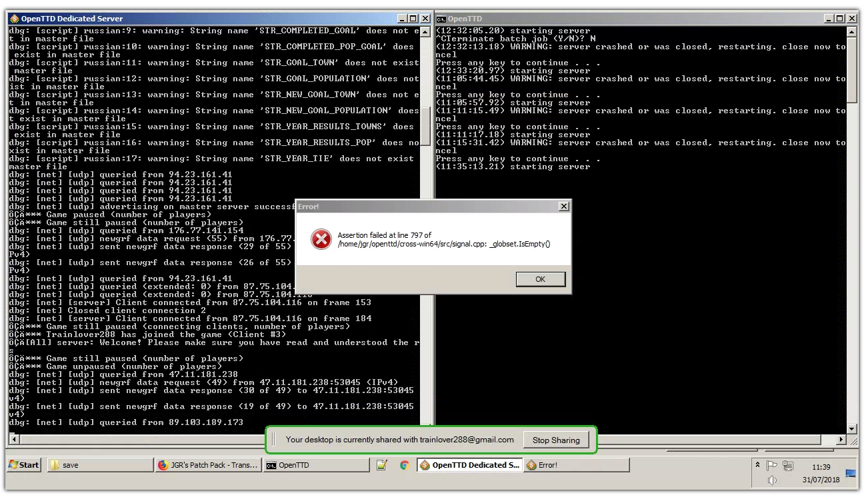Switch to the OpenTTD cmd taskbar button
868x497 pixels.
(x=316, y=465)
